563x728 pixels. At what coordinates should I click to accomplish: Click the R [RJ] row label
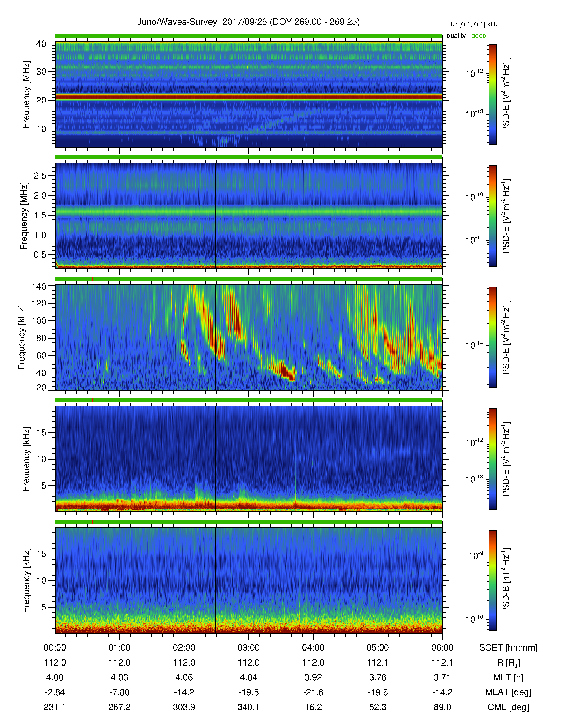508,663
